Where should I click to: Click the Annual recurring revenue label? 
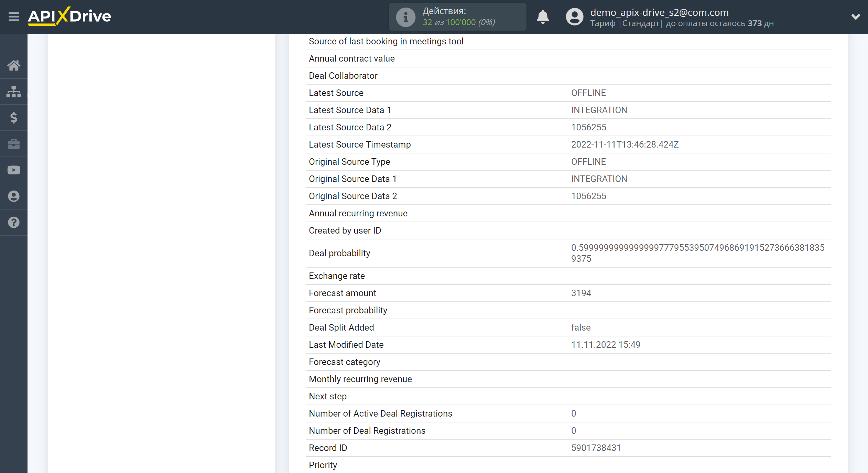tap(358, 213)
